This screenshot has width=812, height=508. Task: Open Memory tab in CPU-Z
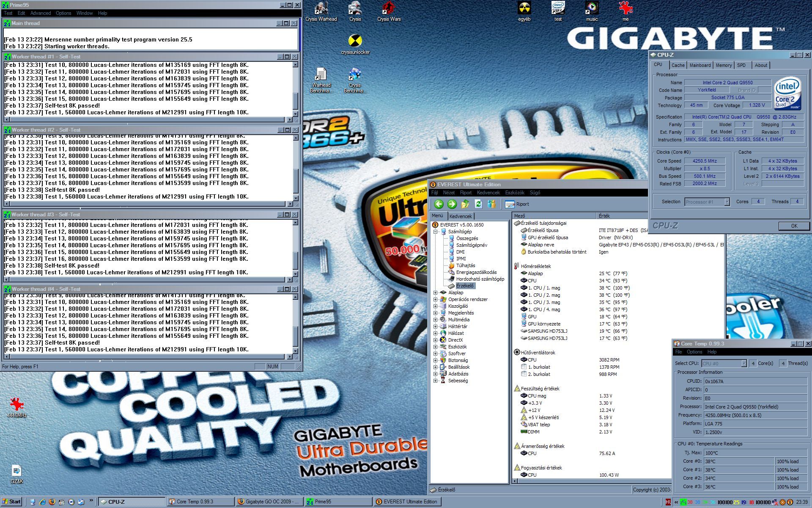tap(724, 65)
